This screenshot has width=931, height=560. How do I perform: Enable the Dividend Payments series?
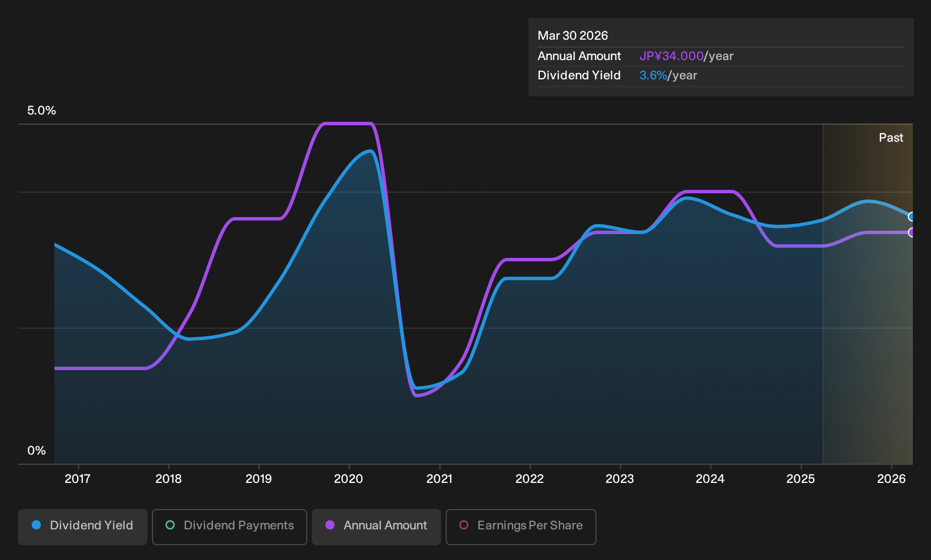230,527
